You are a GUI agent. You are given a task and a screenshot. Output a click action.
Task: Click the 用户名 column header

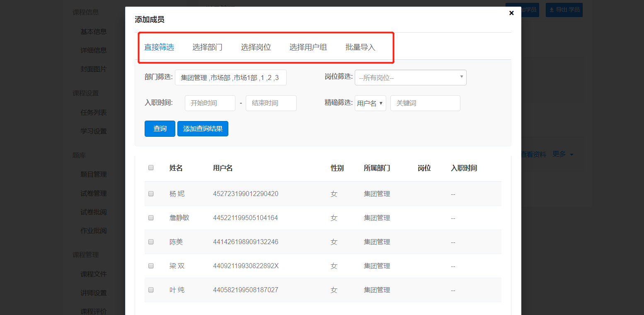(x=223, y=168)
